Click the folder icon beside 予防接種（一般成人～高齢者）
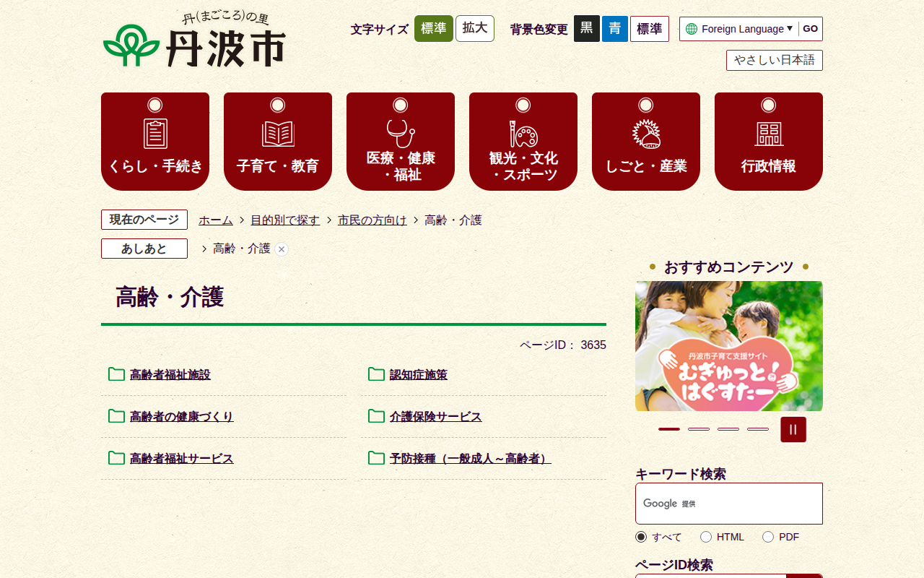924x578 pixels. click(x=376, y=458)
